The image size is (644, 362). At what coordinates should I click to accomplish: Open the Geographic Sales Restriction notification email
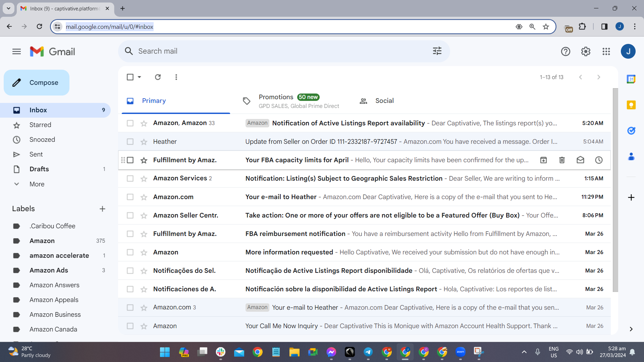pos(364,179)
